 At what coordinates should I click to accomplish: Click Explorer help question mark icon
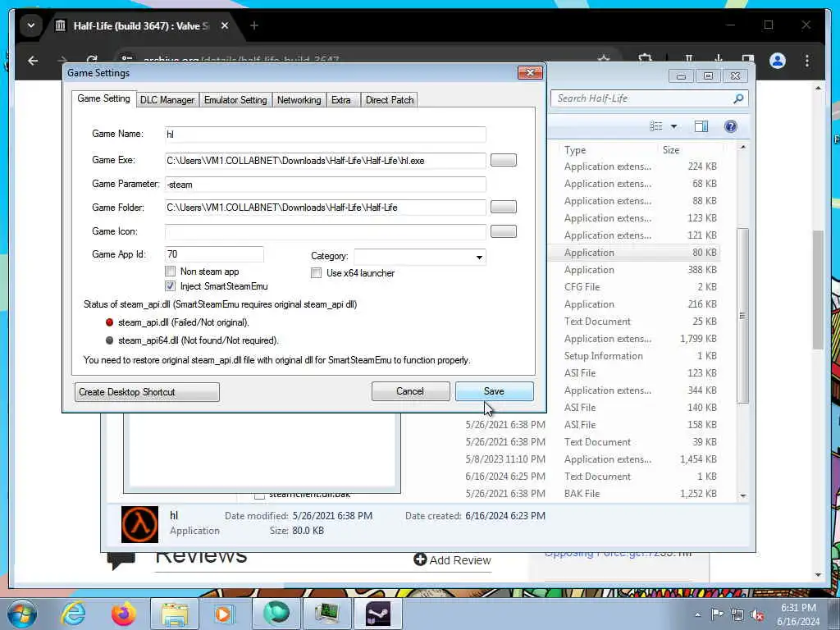click(730, 126)
